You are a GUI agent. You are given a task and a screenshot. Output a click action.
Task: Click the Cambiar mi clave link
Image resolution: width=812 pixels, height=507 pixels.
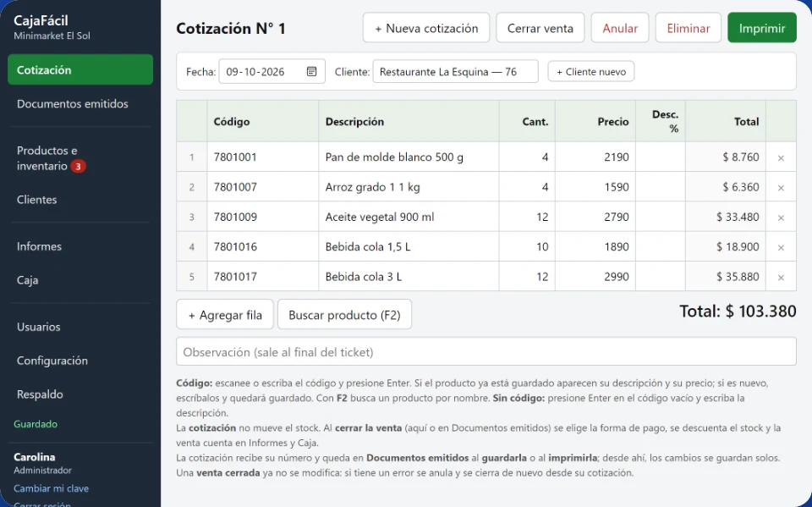(x=51, y=488)
